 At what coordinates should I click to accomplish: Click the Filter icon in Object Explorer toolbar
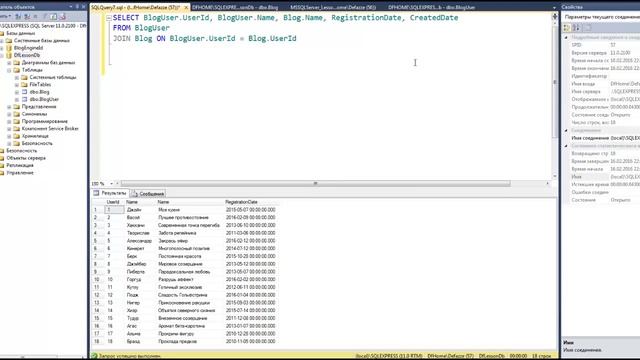(x=45, y=17)
